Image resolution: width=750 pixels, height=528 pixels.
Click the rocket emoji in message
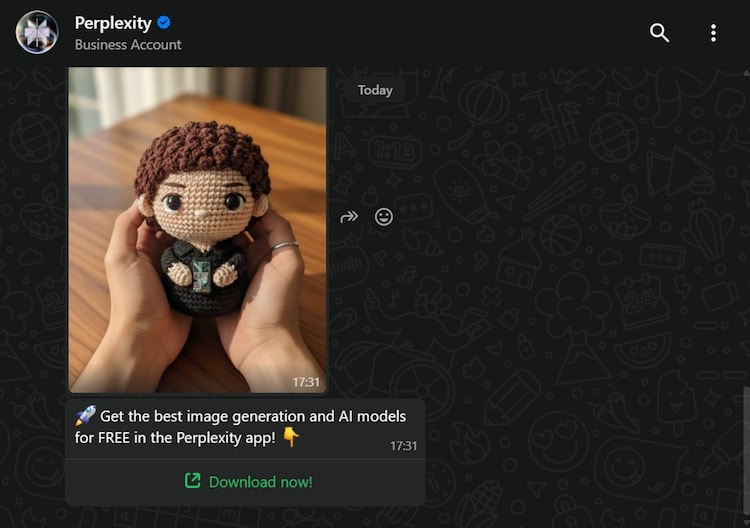[x=86, y=416]
